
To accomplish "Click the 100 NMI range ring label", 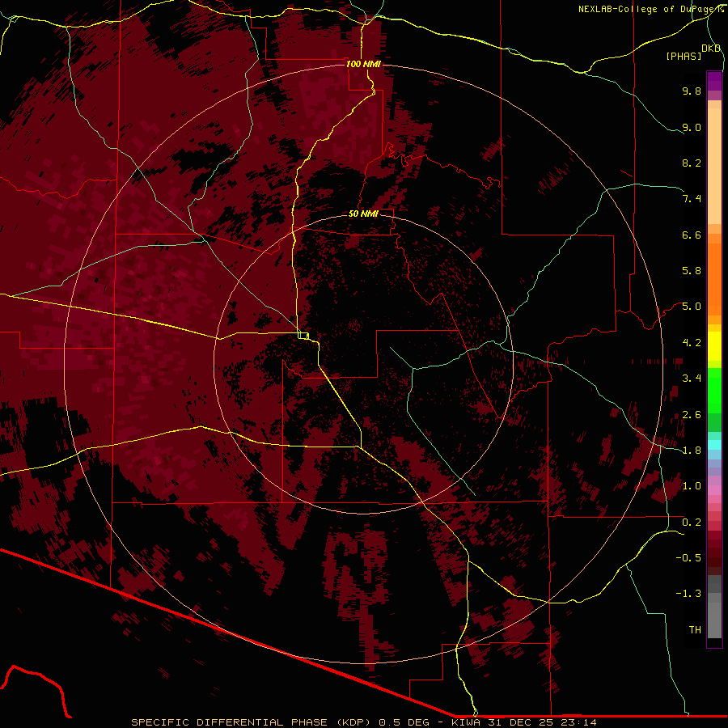I will tap(363, 64).
